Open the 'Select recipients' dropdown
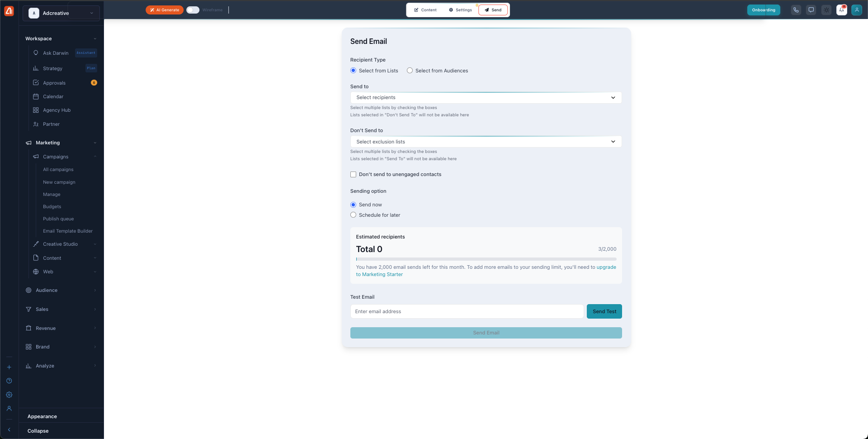Screen dimensions: 868x439 (486, 97)
